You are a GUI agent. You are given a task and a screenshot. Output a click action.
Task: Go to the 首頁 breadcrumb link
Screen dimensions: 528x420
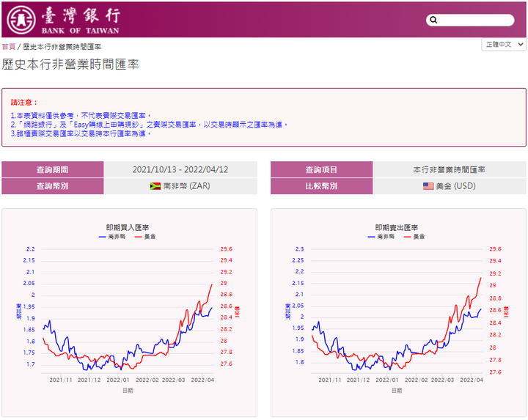click(x=9, y=47)
